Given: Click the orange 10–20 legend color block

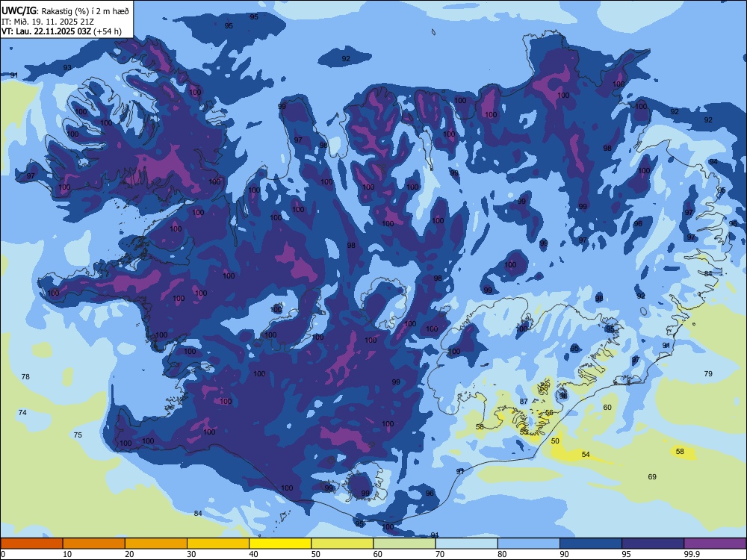Looking at the screenshot, I should [x=94, y=544].
